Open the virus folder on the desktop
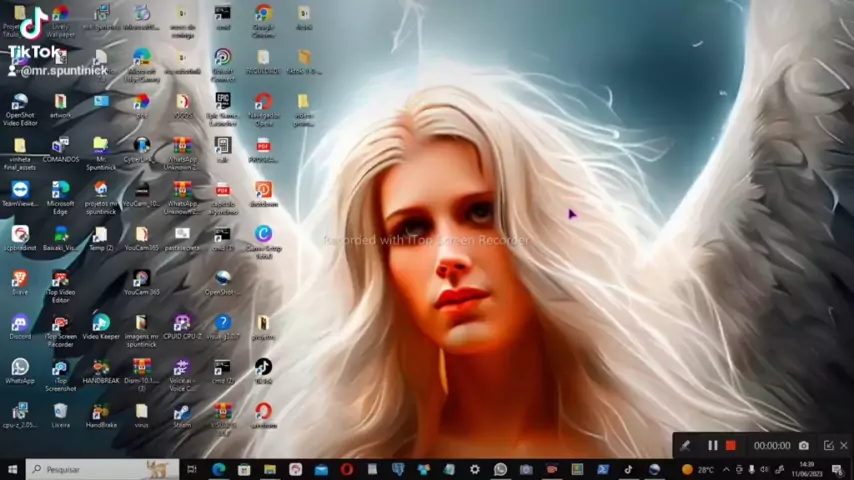 click(x=142, y=415)
